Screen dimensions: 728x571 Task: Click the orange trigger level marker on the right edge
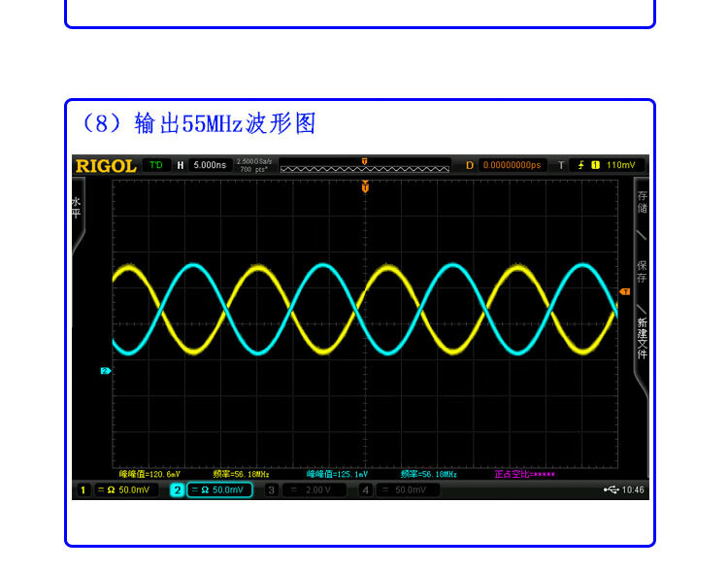(x=624, y=291)
